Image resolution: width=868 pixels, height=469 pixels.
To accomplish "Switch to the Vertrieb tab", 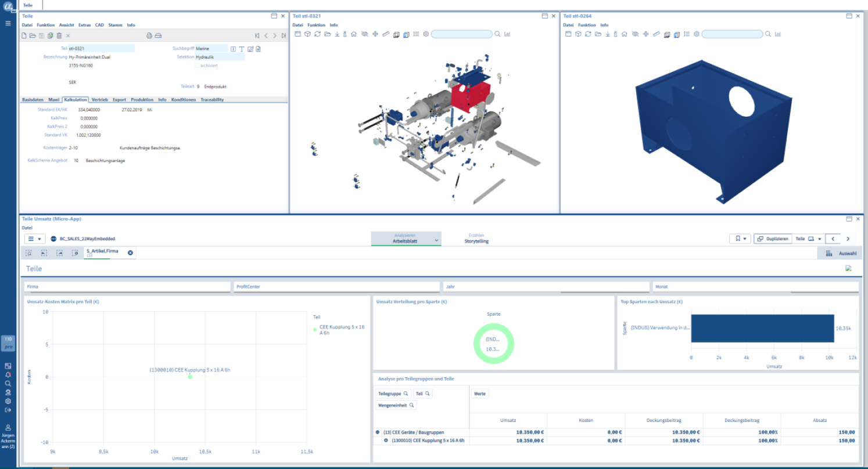I will [100, 100].
